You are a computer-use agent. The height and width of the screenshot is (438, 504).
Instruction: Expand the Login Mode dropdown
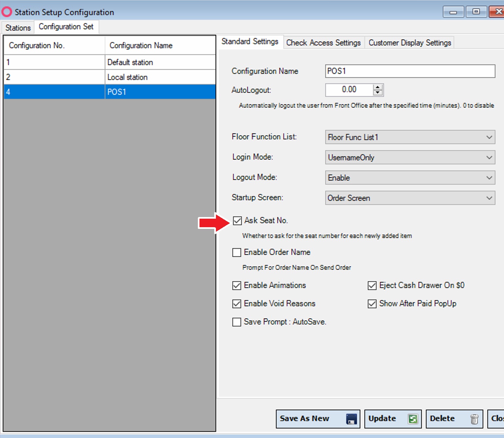[x=489, y=158]
